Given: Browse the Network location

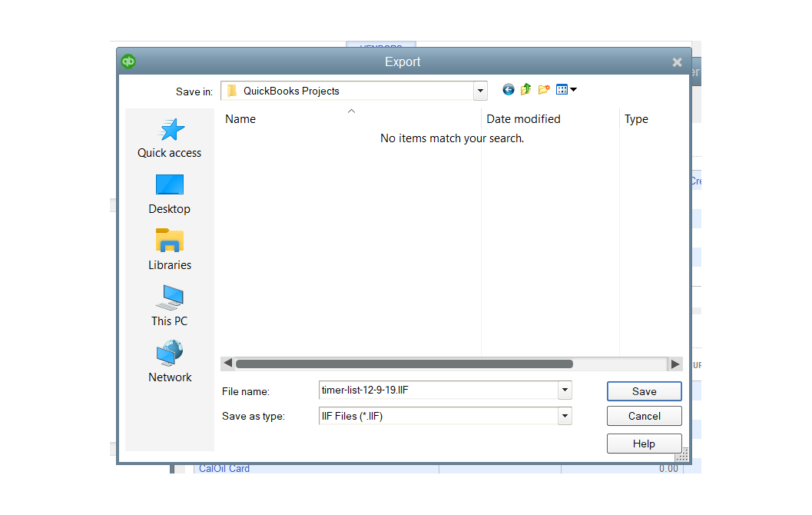Looking at the screenshot, I should pyautogui.click(x=169, y=363).
